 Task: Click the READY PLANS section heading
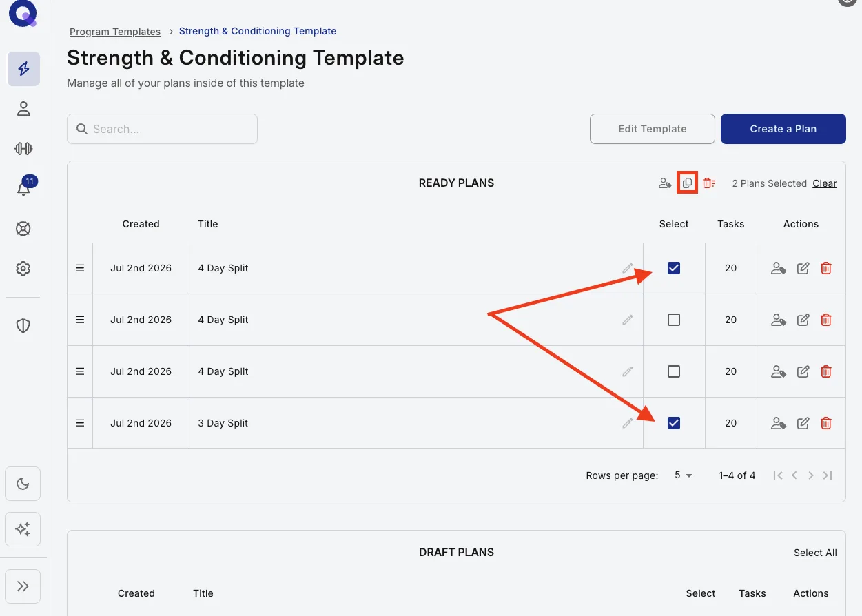456,183
